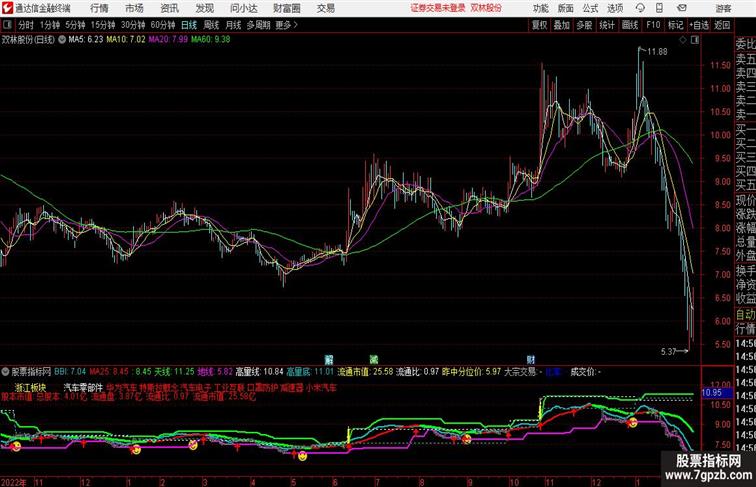Screen dimensions: 756x487
Task: Expand the 更多 periods chevron
Action: tap(296, 25)
